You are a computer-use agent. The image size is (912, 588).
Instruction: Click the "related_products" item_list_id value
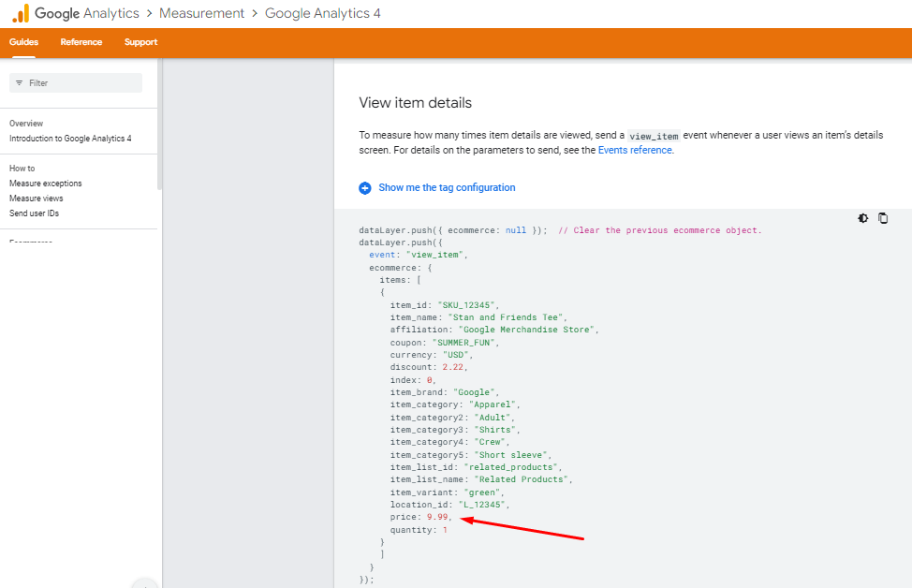(x=512, y=467)
